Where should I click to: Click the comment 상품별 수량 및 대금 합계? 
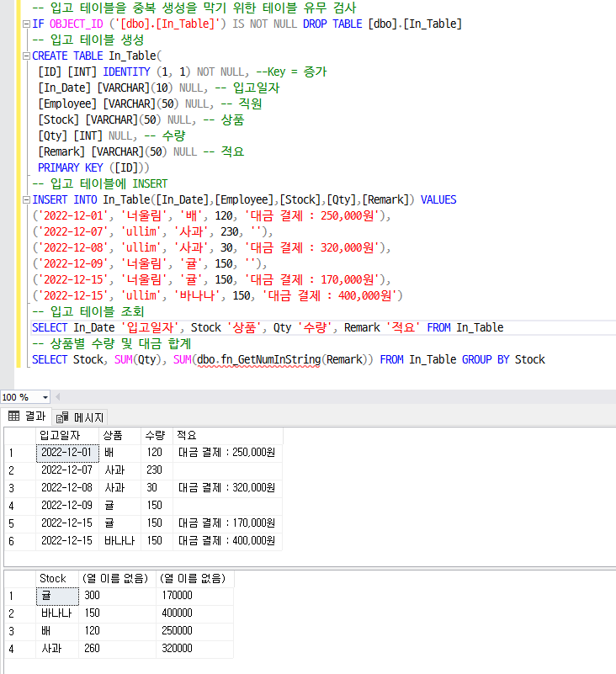point(111,343)
